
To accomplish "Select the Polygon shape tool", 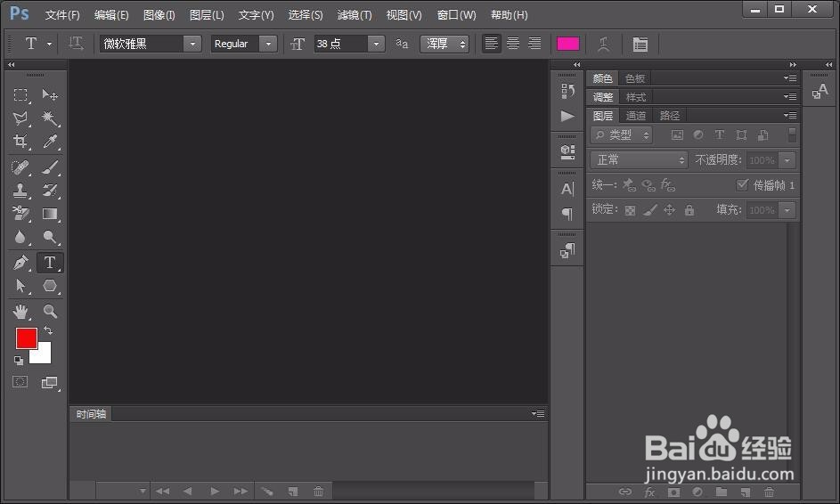I will (50, 286).
